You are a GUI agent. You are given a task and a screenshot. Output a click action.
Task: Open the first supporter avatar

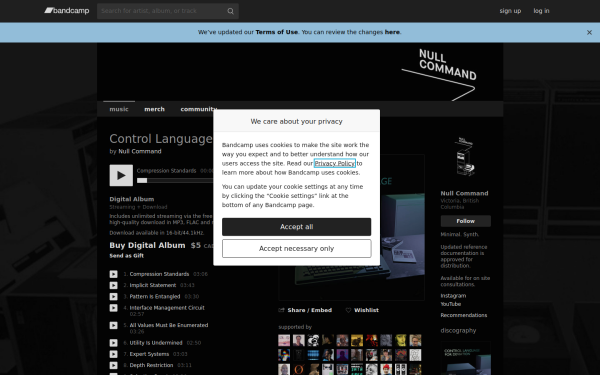[x=284, y=340]
